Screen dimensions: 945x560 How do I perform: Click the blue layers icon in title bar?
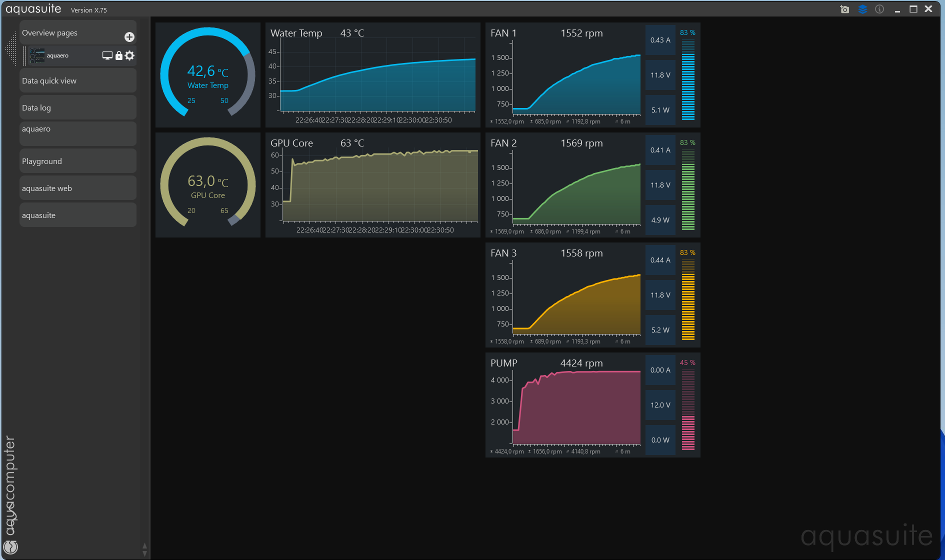tap(862, 9)
